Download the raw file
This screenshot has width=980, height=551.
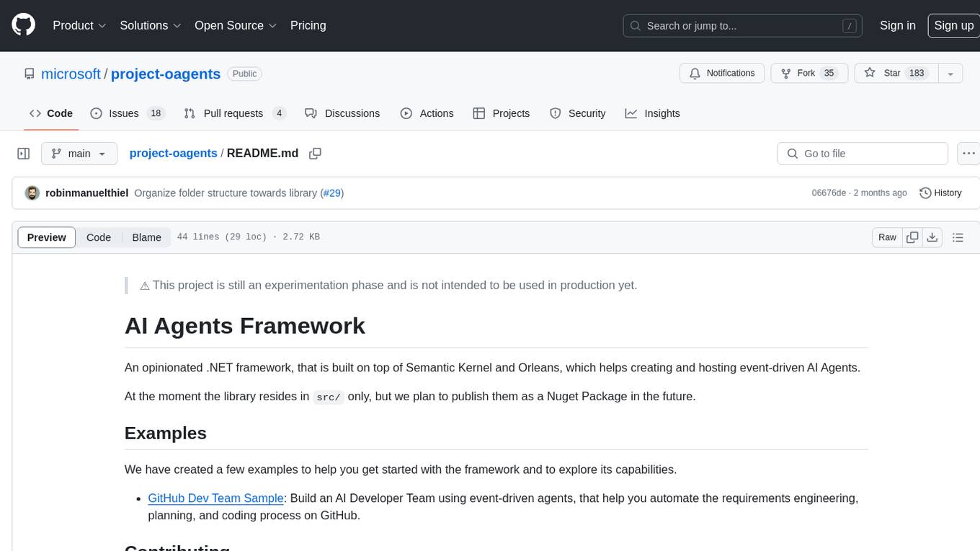click(x=932, y=237)
